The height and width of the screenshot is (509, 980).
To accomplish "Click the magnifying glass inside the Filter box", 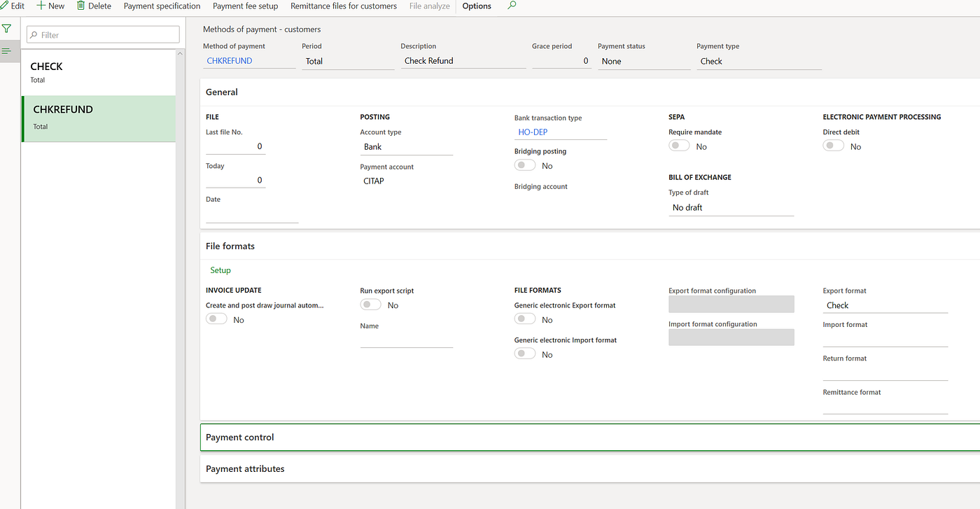I will [x=33, y=34].
